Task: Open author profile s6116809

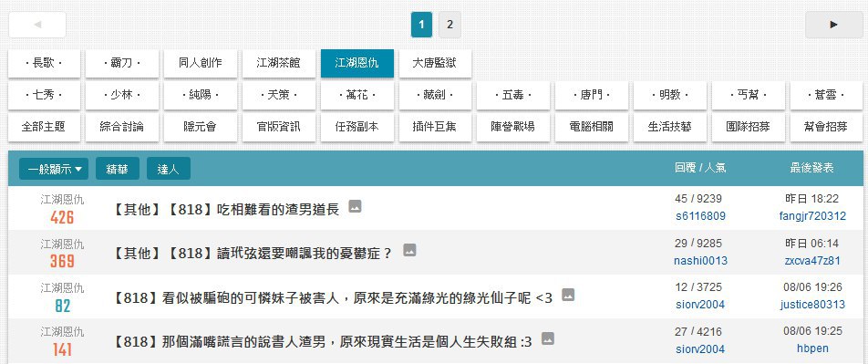Action: point(700,216)
